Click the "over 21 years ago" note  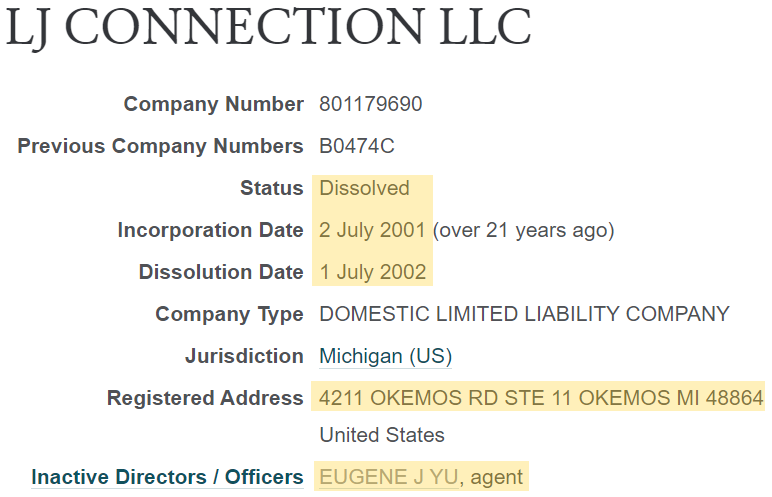(x=523, y=230)
